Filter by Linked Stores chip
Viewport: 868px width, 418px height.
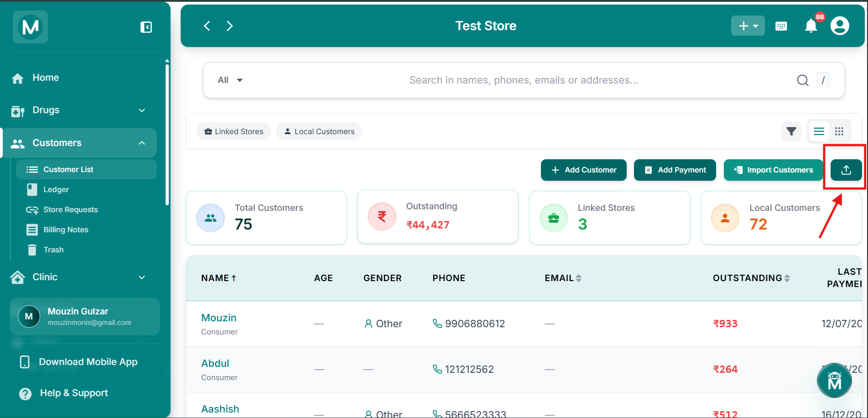pos(234,131)
